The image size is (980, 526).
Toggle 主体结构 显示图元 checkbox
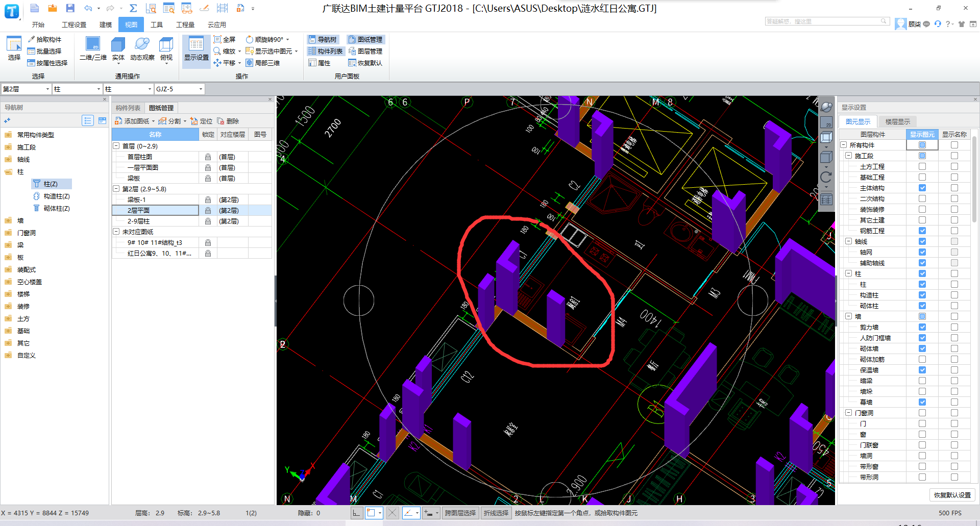922,188
